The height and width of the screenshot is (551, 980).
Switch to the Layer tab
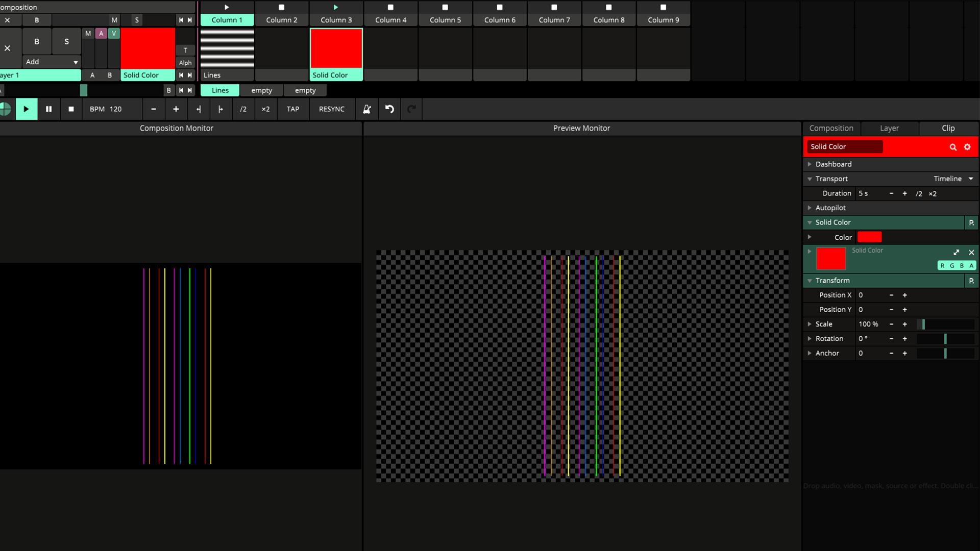tap(889, 129)
